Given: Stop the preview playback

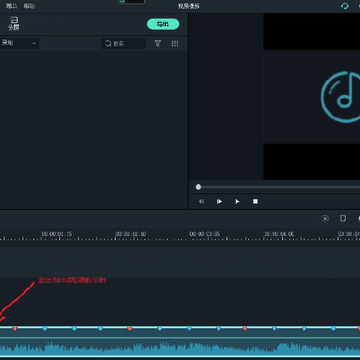Looking at the screenshot, I should click(x=255, y=201).
